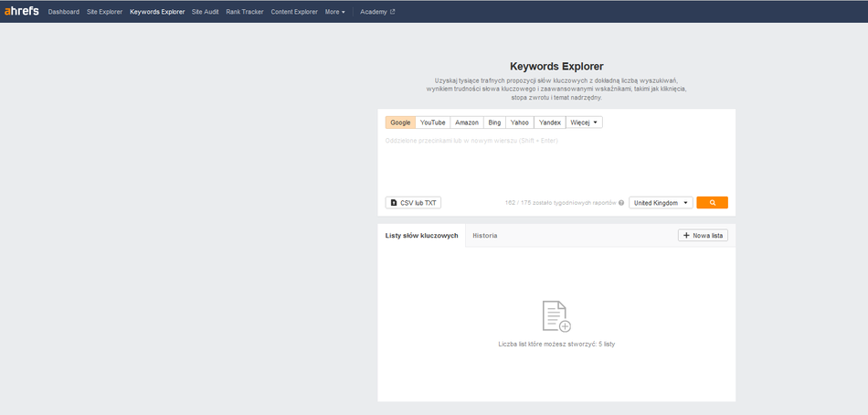Screen dimensions: 868x415
Task: Click the empty list document icon
Action: (556, 316)
